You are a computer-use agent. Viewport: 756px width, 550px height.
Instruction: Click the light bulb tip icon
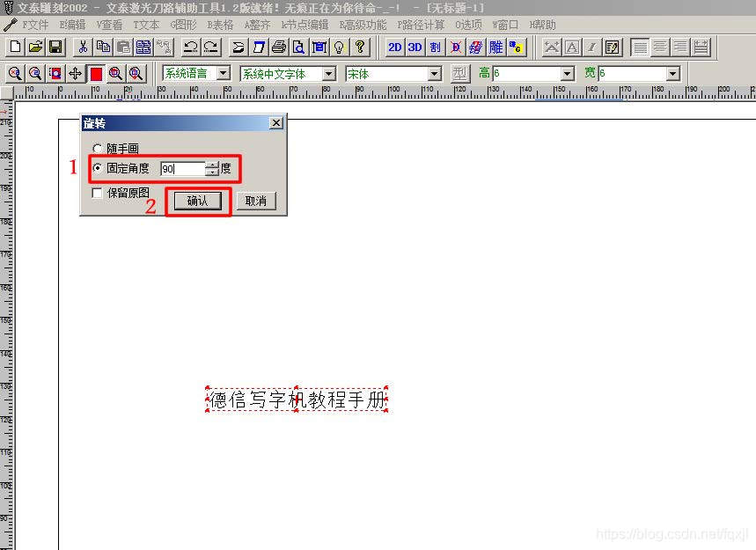click(340, 48)
